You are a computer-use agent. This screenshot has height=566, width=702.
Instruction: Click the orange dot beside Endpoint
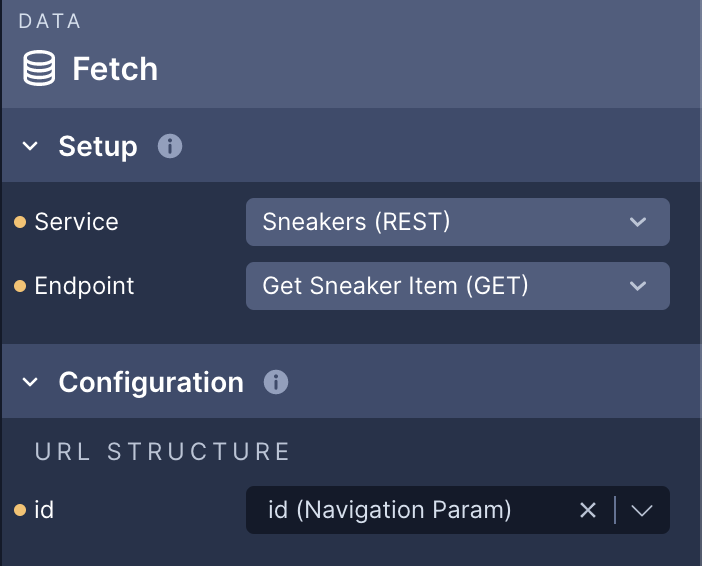click(x=20, y=286)
